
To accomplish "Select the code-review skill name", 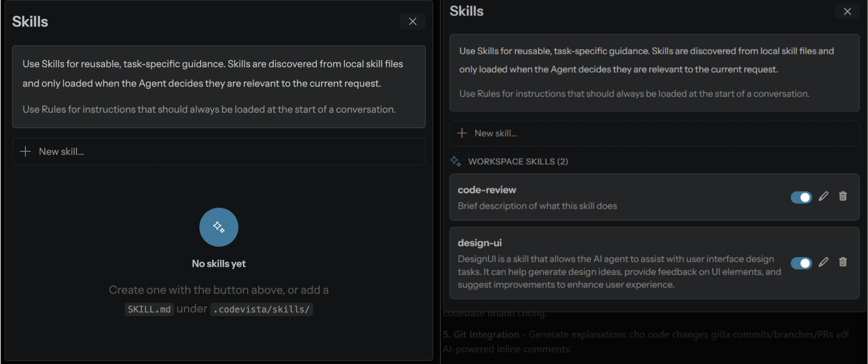I will point(487,190).
